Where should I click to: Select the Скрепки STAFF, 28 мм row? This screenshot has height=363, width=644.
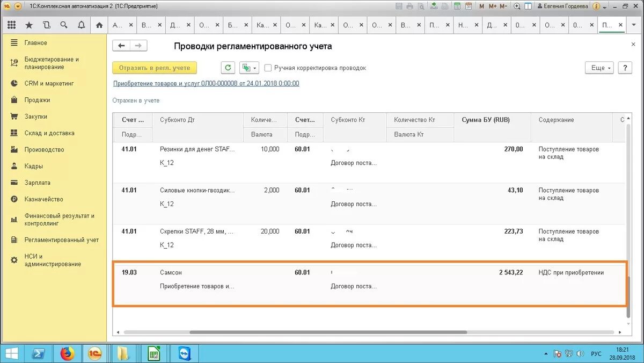tap(369, 245)
